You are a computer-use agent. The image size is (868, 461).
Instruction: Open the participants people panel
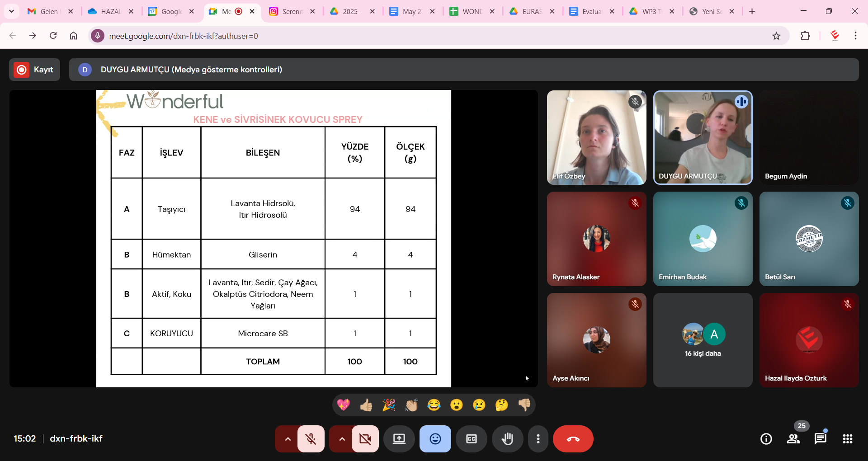click(793, 439)
